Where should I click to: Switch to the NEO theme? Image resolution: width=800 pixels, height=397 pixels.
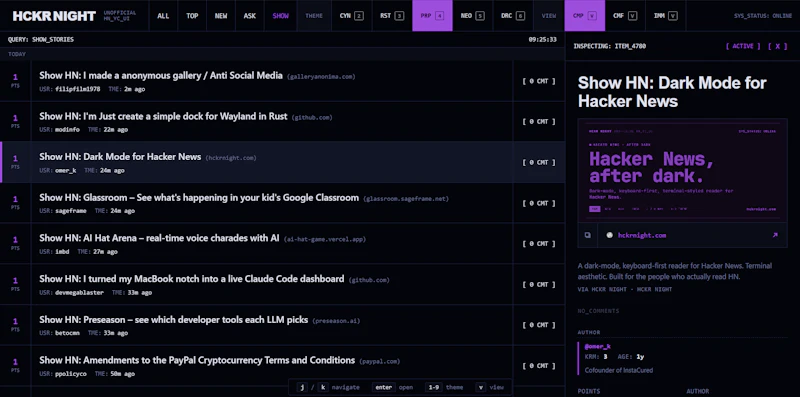472,16
